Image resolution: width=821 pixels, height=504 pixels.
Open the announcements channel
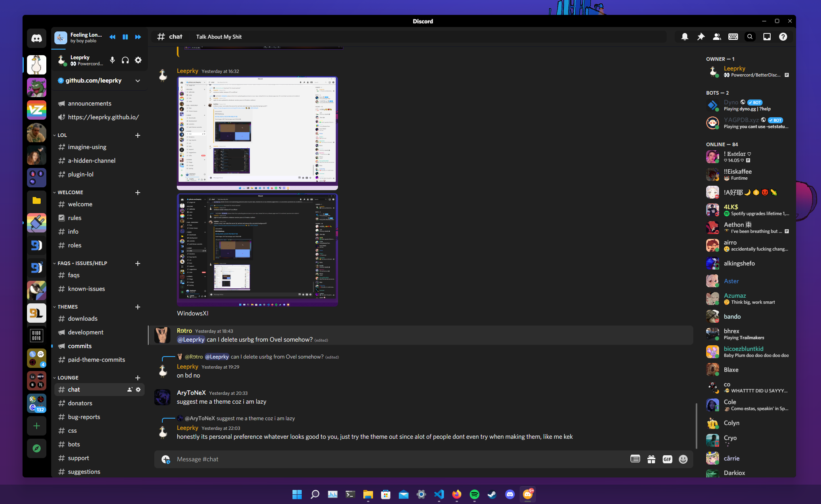tap(100, 104)
